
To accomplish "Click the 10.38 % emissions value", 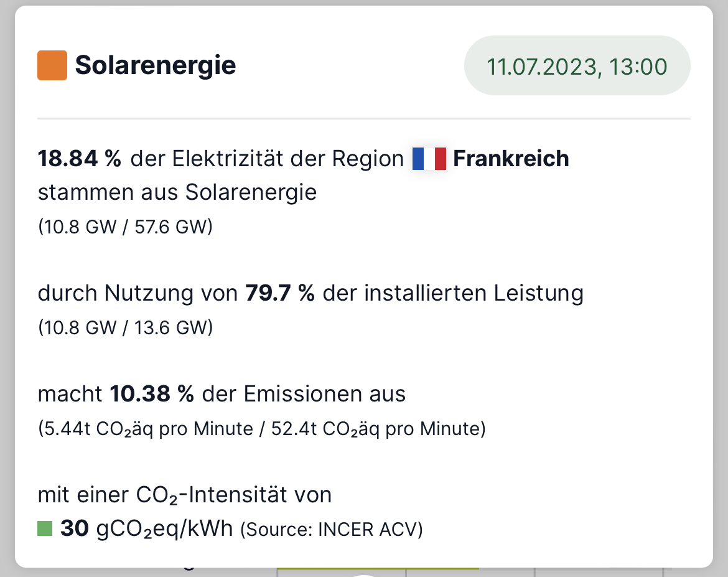I will point(152,394).
